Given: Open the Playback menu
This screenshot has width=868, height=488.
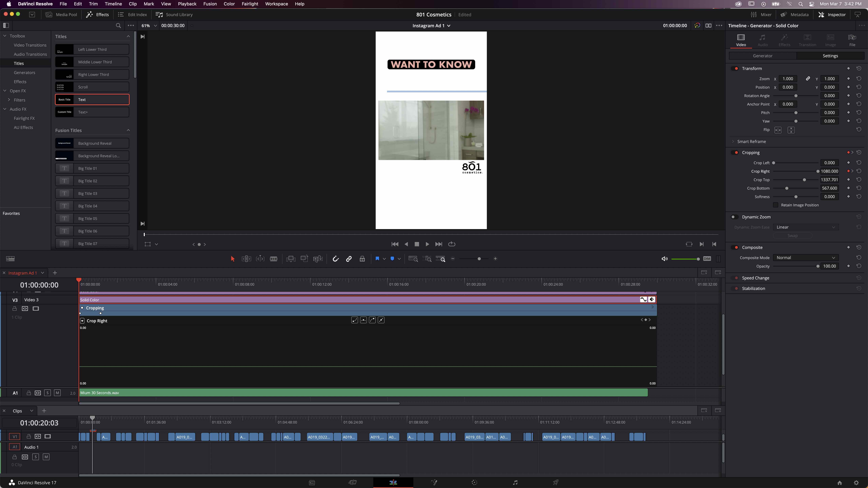Looking at the screenshot, I should click(187, 4).
